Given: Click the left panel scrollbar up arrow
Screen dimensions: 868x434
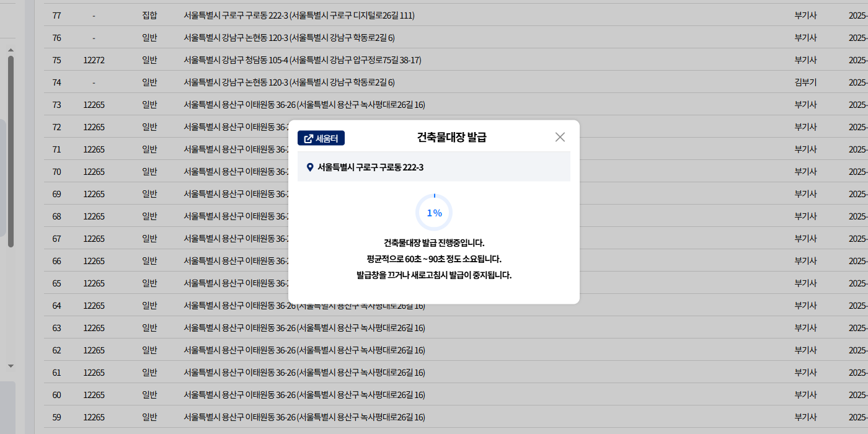Looking at the screenshot, I should [11, 50].
